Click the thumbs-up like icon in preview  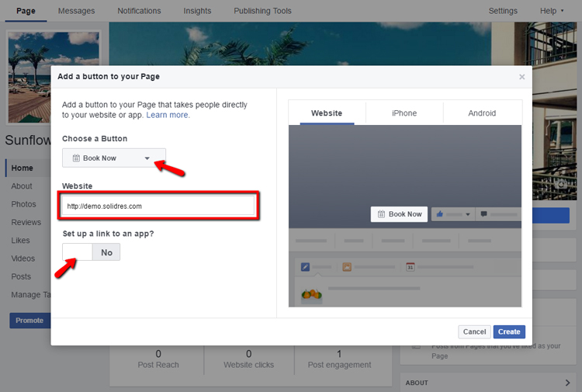440,214
